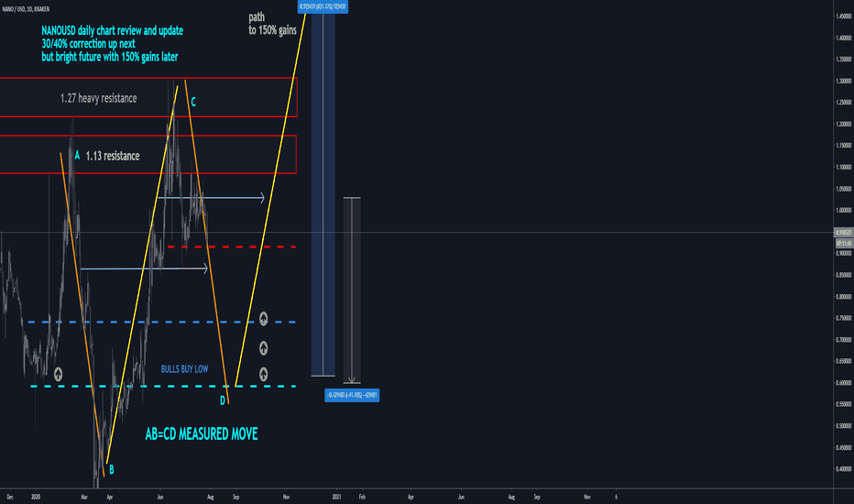
Task: Select the tall blue price-range measurement box
Action: pos(323,193)
